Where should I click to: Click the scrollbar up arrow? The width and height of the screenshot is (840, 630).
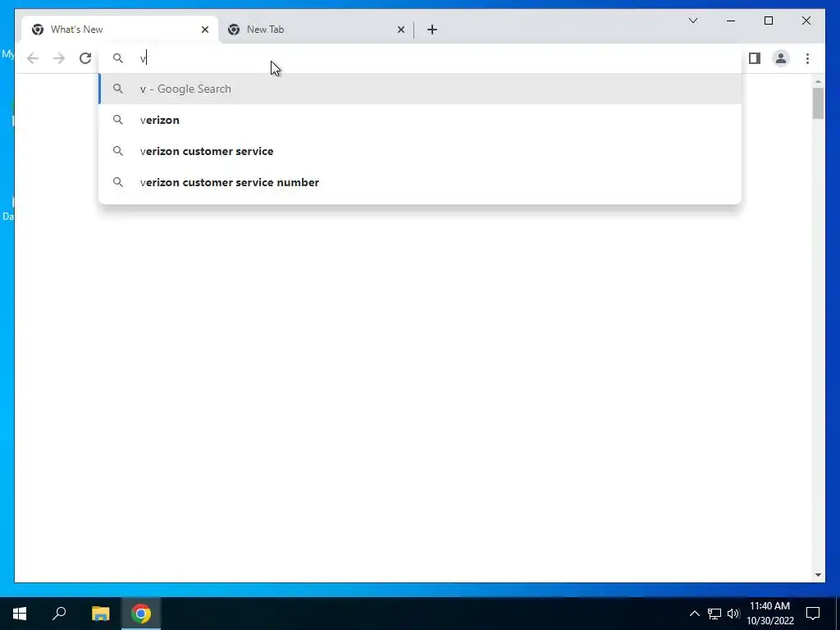pyautogui.click(x=818, y=81)
